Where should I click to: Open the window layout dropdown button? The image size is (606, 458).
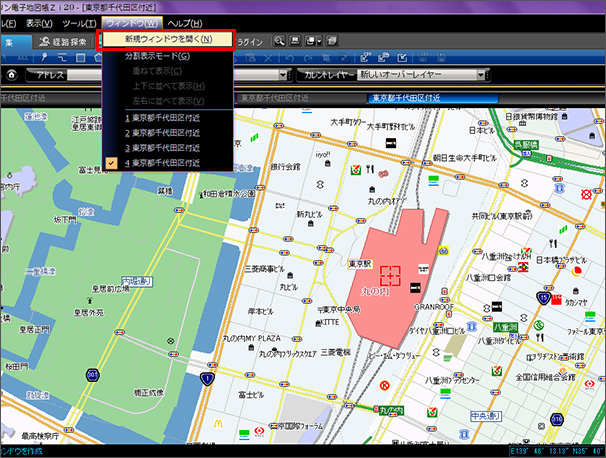click(x=313, y=41)
